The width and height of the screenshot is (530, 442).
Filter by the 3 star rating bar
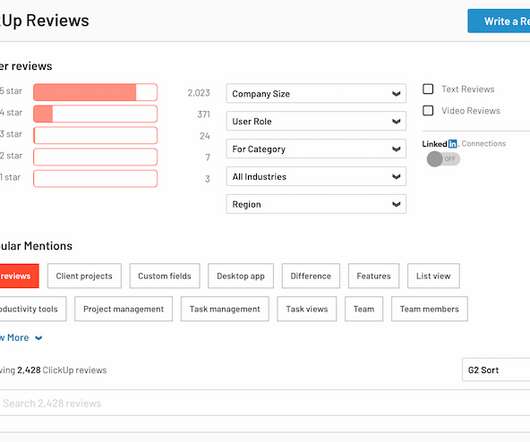tap(95, 136)
